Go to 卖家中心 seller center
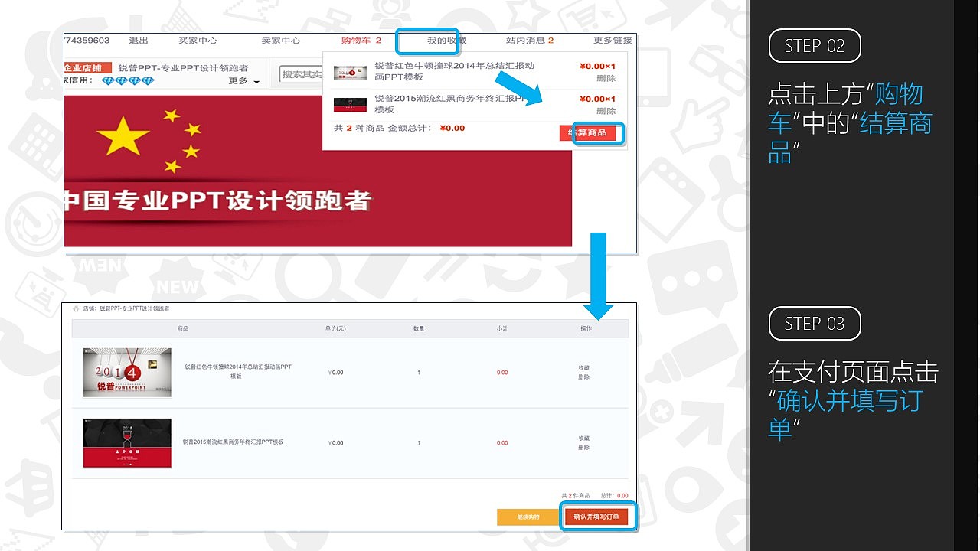Screen dimensions: 980x551 pyautogui.click(x=282, y=41)
